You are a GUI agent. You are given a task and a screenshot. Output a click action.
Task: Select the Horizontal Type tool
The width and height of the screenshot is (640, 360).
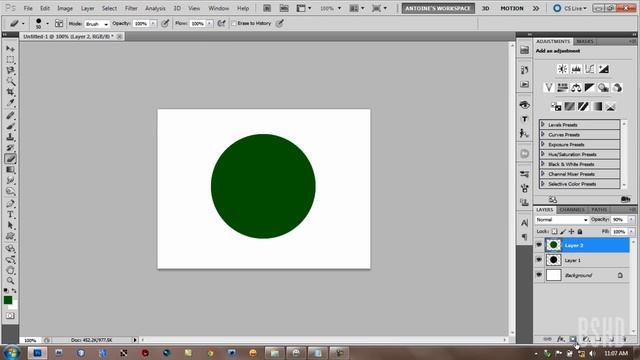[x=10, y=214]
